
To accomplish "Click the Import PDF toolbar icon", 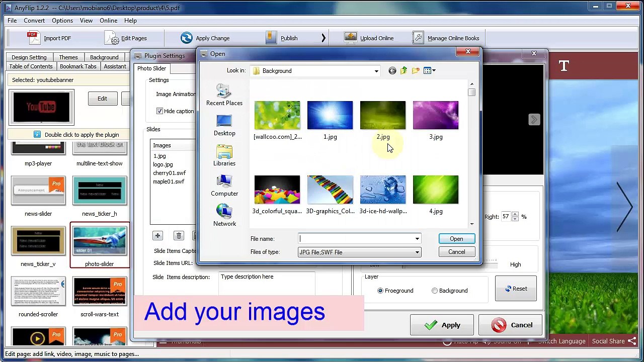I will click(x=33, y=38).
